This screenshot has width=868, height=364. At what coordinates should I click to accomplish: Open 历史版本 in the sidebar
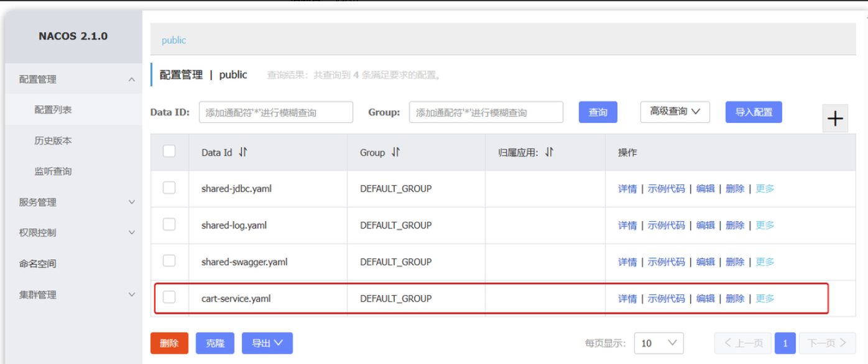click(53, 140)
